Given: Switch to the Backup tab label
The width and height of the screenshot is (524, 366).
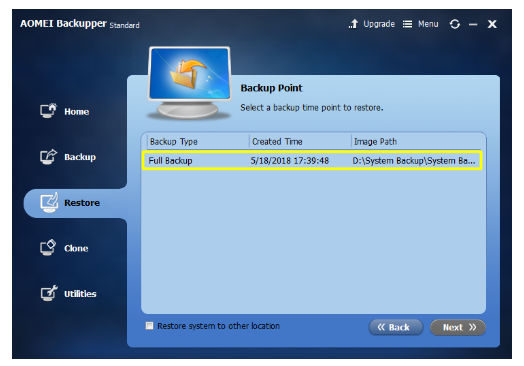Looking at the screenshot, I should tap(80, 157).
